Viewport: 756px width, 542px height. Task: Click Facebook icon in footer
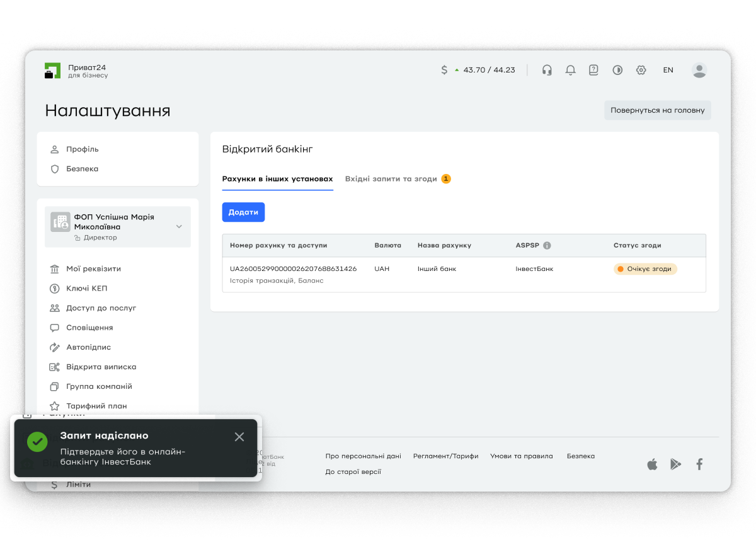click(699, 464)
